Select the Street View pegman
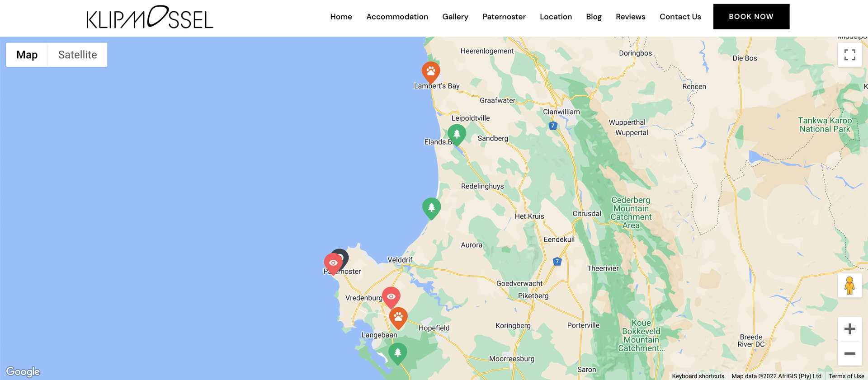 click(x=849, y=286)
